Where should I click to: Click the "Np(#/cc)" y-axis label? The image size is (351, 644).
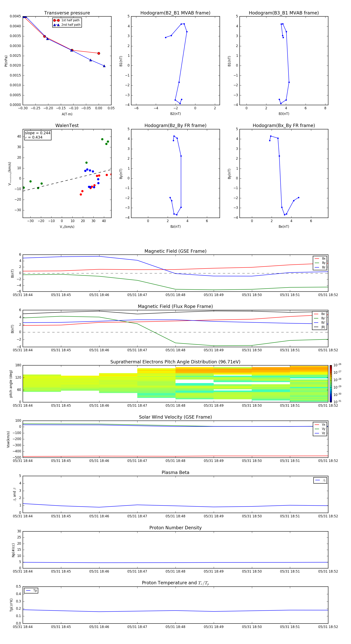pyautogui.click(x=13, y=550)
